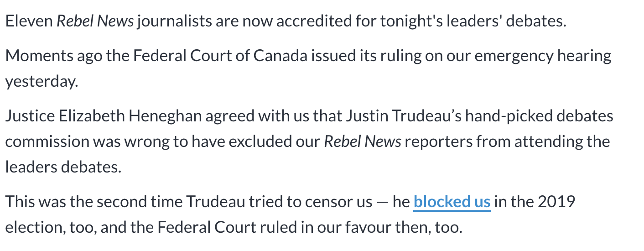The image size is (644, 251).
Task: Click italic 'Rebel News' before 'reporters'
Action: [x=363, y=141]
